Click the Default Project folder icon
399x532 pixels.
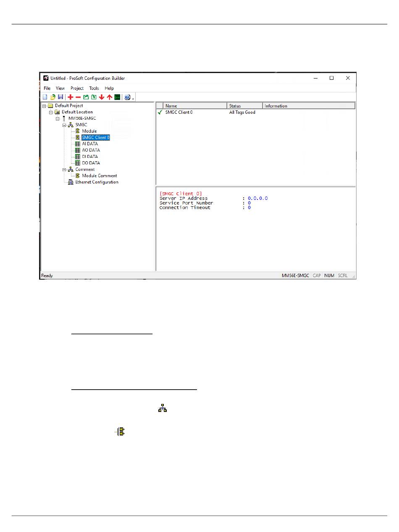coord(50,106)
